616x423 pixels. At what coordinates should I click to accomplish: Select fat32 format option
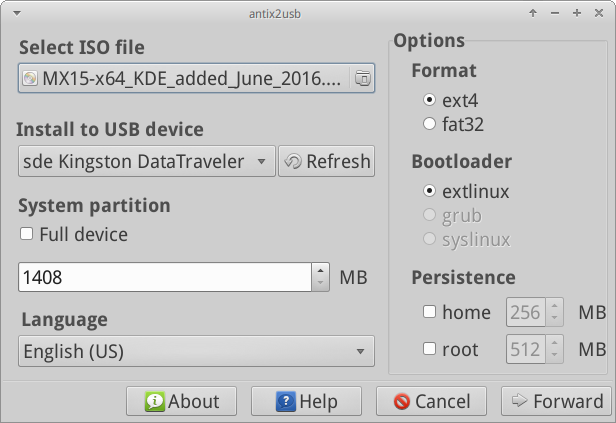pos(429,124)
